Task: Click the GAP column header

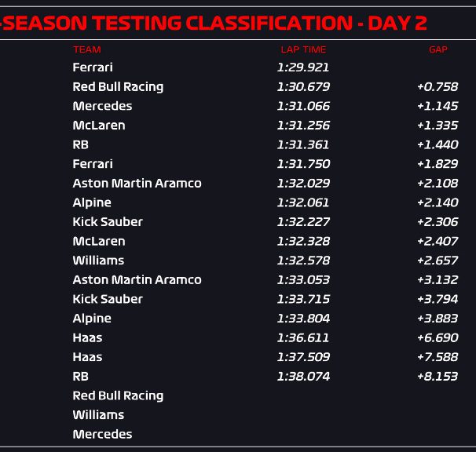Action: [x=438, y=49]
